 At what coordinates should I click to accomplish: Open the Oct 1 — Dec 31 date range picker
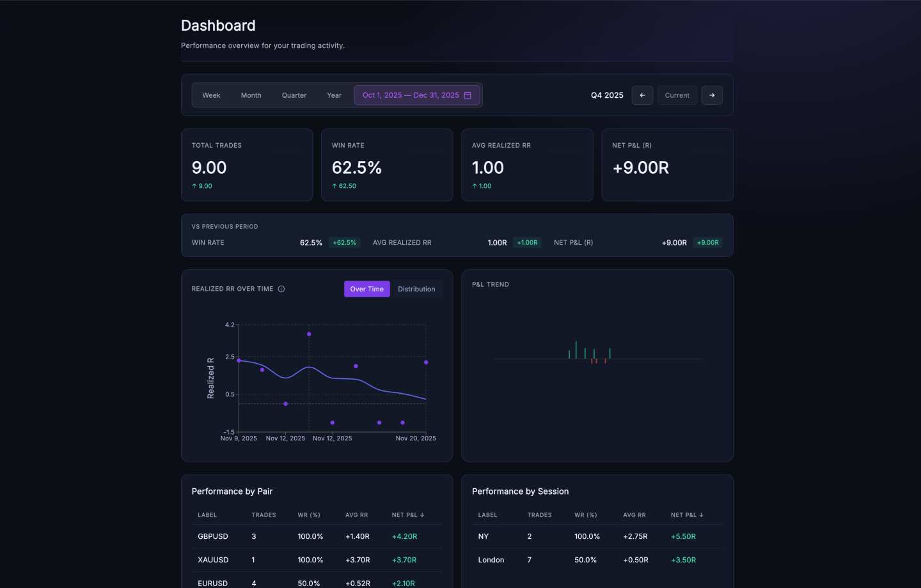pos(411,95)
